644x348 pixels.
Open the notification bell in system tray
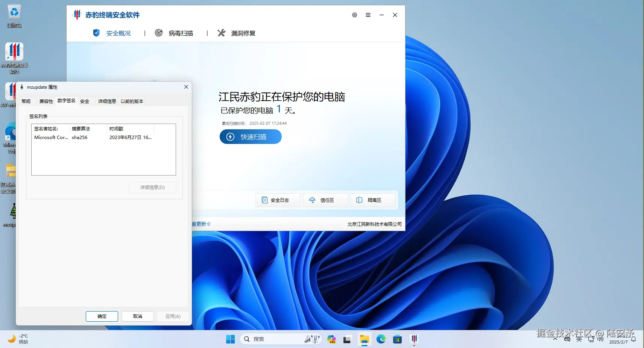634,339
